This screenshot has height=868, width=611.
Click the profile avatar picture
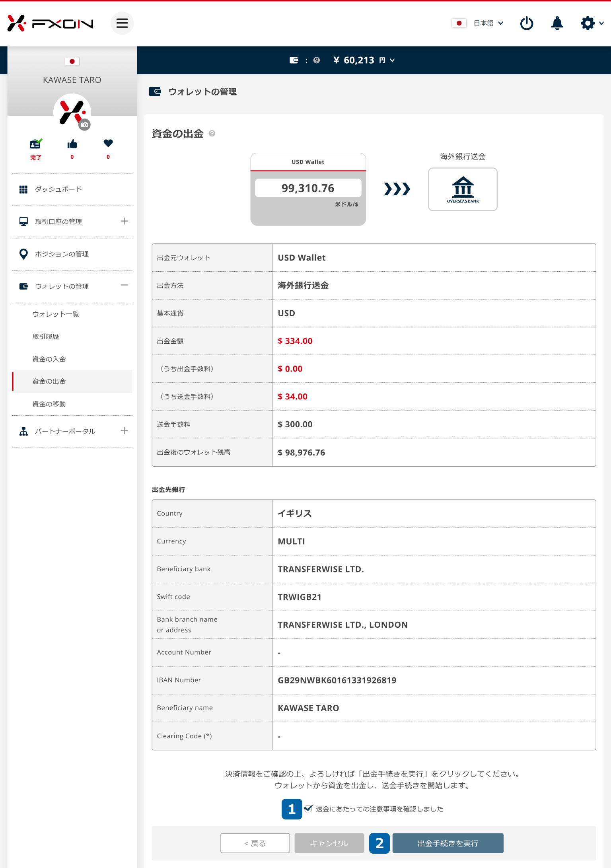(72, 112)
